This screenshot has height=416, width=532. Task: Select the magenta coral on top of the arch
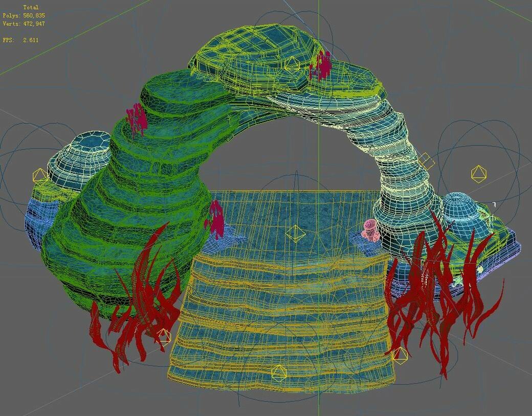(x=320, y=65)
